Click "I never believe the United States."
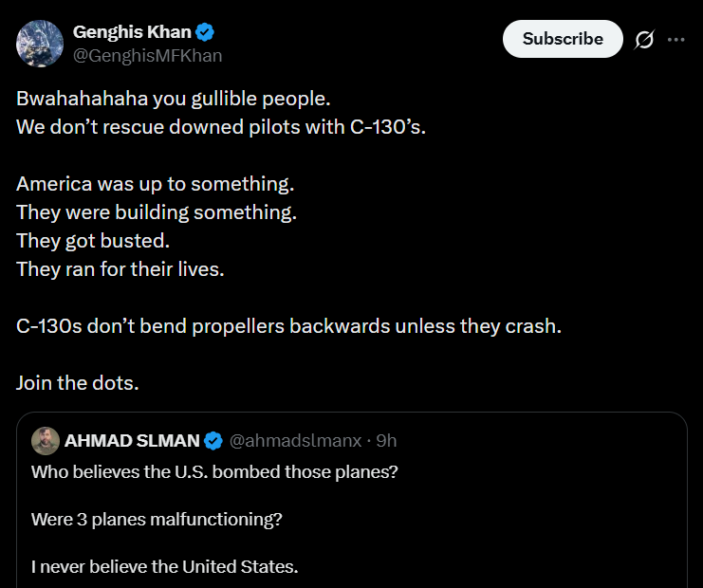This screenshot has width=703, height=588. tap(164, 566)
